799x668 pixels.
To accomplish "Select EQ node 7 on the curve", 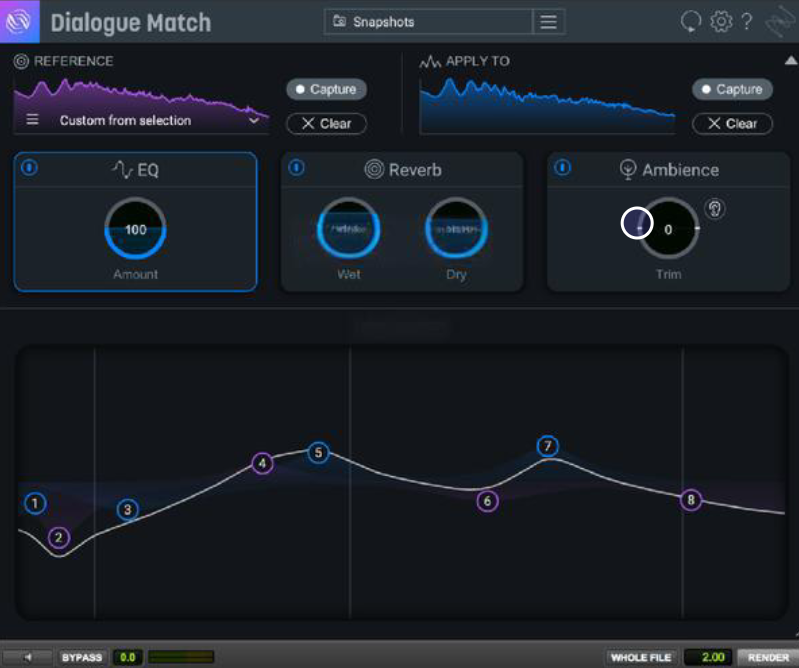I will pos(548,446).
